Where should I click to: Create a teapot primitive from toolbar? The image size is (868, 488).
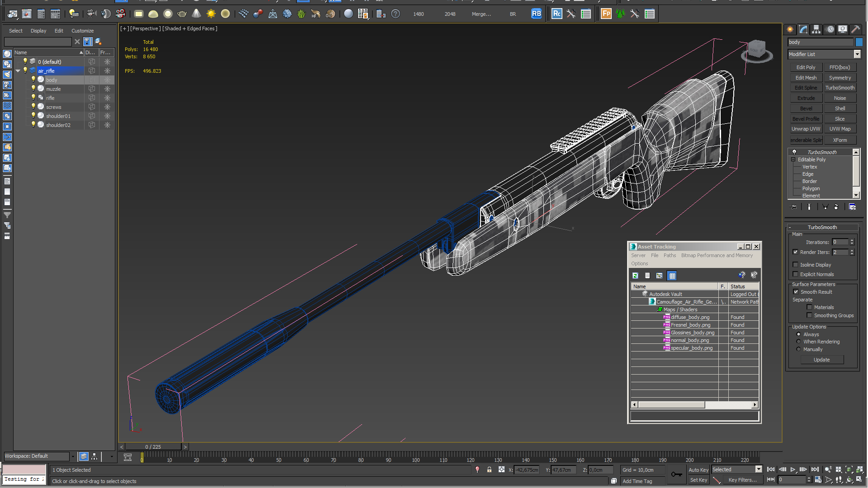(x=182, y=14)
